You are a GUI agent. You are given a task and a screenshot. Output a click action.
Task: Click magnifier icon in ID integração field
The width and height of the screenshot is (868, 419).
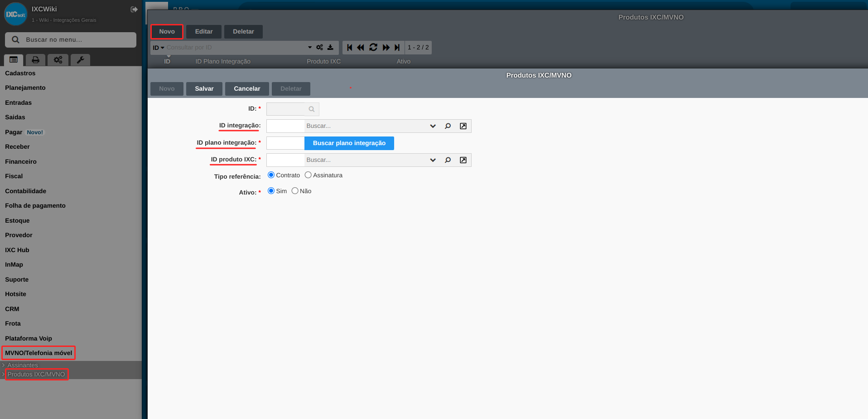coord(448,126)
